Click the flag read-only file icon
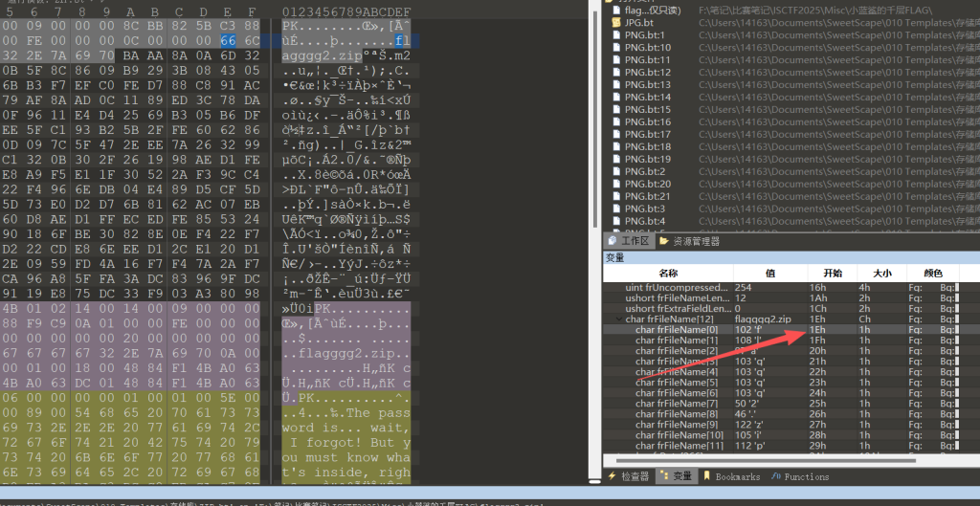This screenshot has width=980, height=506. (x=616, y=10)
